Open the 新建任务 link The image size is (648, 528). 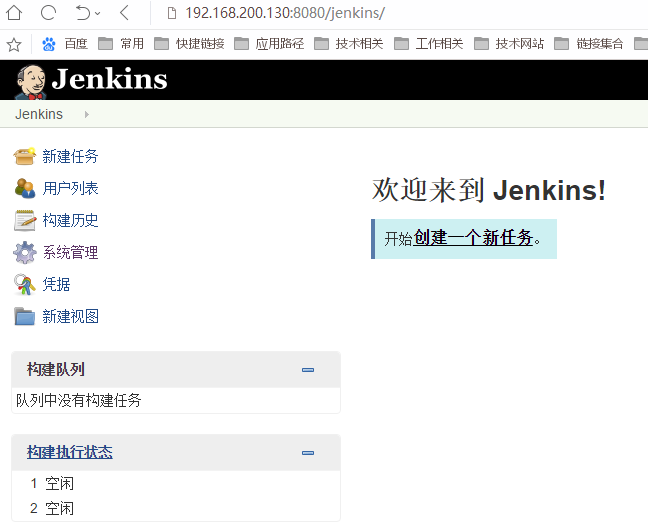click(70, 156)
